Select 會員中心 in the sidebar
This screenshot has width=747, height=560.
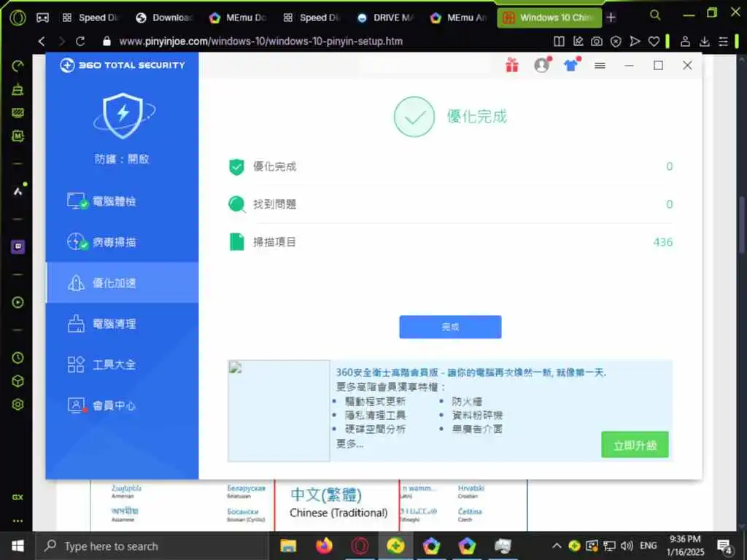tap(122, 405)
